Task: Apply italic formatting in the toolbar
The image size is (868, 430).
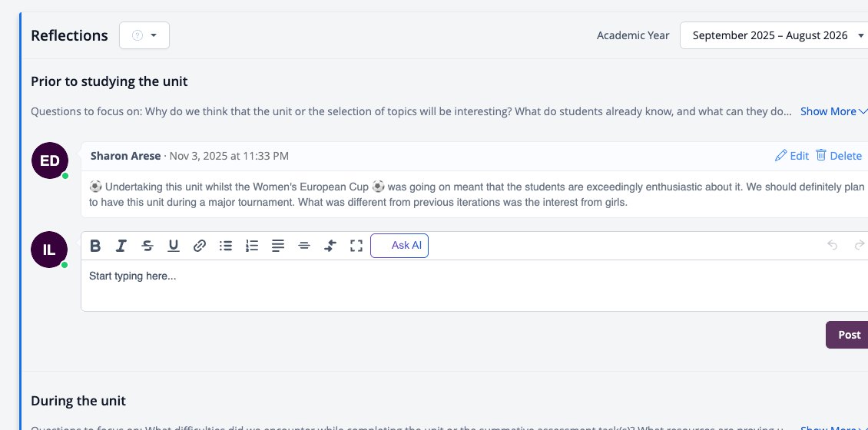Action: pyautogui.click(x=121, y=246)
